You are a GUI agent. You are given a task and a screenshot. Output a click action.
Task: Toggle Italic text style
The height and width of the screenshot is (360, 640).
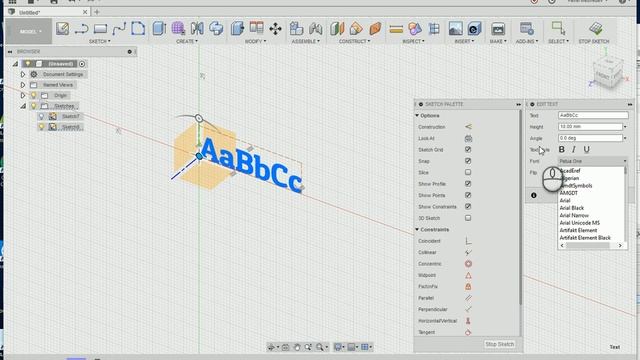click(x=574, y=150)
